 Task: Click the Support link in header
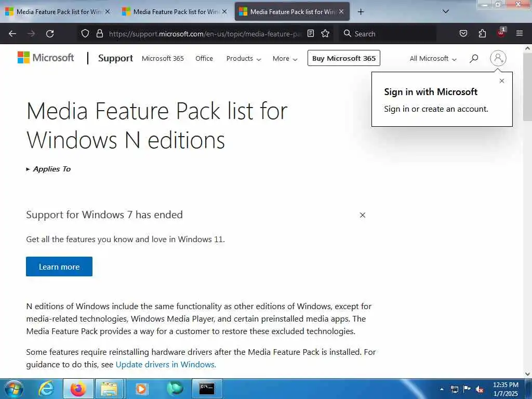(115, 58)
